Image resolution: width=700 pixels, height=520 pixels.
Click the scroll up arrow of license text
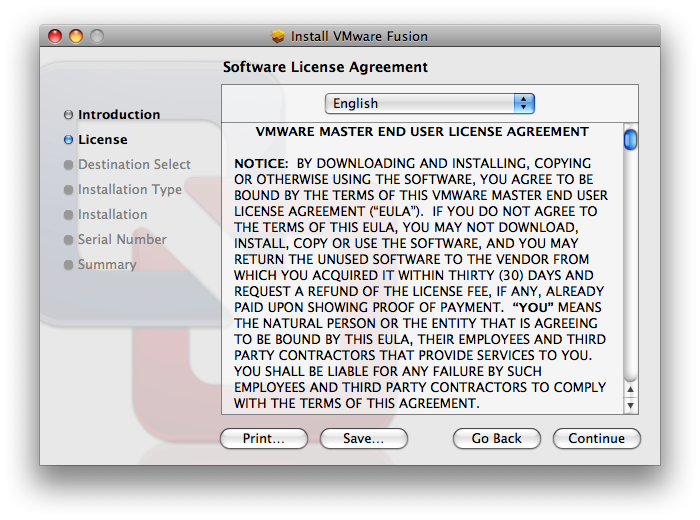pyautogui.click(x=630, y=389)
